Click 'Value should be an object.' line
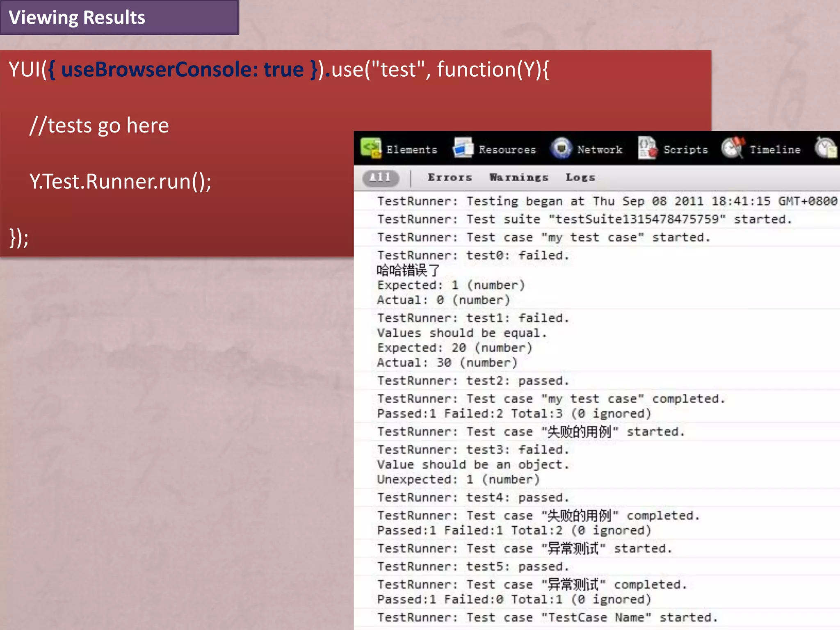840x630 pixels. point(474,465)
